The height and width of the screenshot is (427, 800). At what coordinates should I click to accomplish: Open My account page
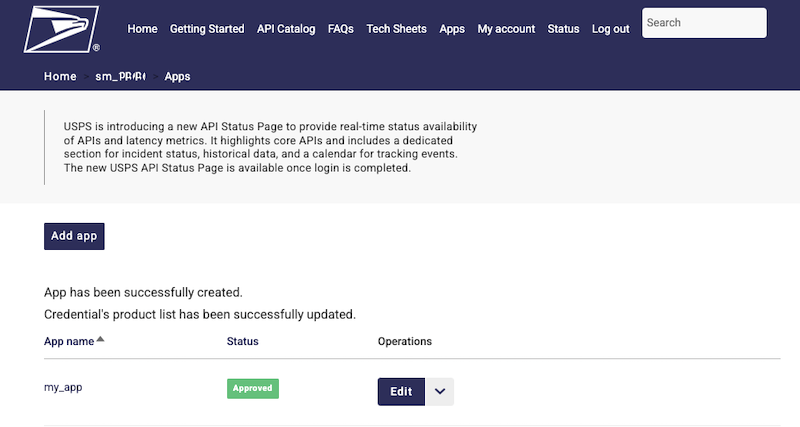[x=506, y=29]
